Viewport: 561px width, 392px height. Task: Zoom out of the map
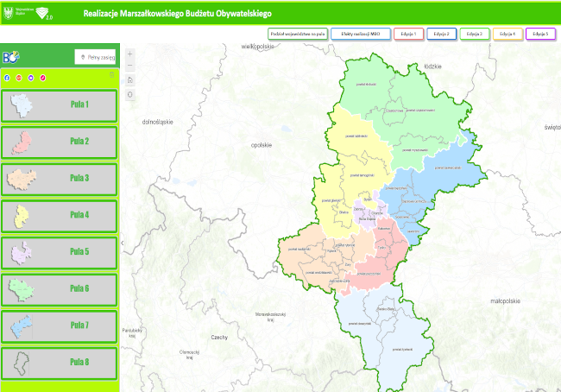[129, 66]
